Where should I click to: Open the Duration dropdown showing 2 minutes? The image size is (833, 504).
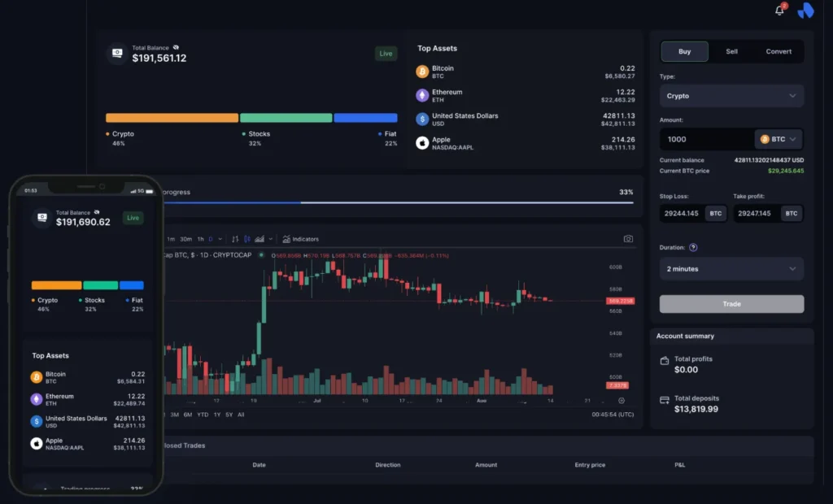click(x=731, y=268)
